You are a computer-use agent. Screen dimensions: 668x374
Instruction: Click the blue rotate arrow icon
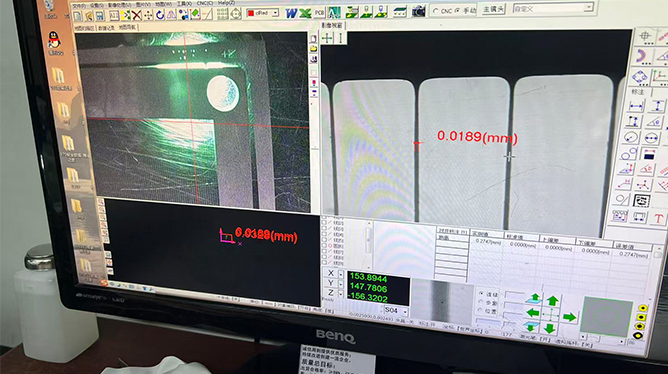click(x=160, y=15)
